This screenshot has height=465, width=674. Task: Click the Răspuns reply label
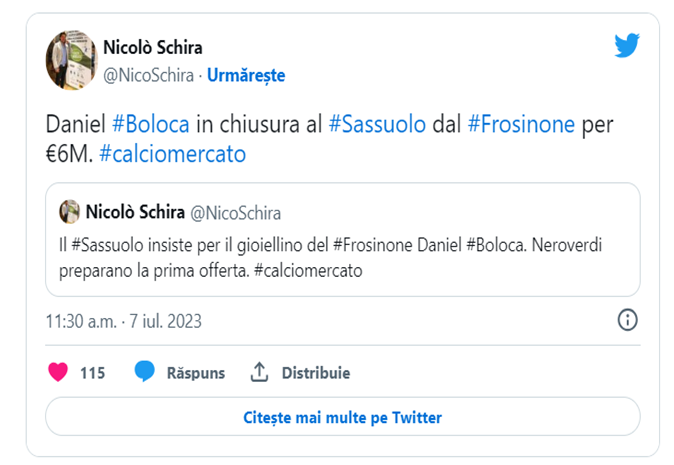(195, 373)
